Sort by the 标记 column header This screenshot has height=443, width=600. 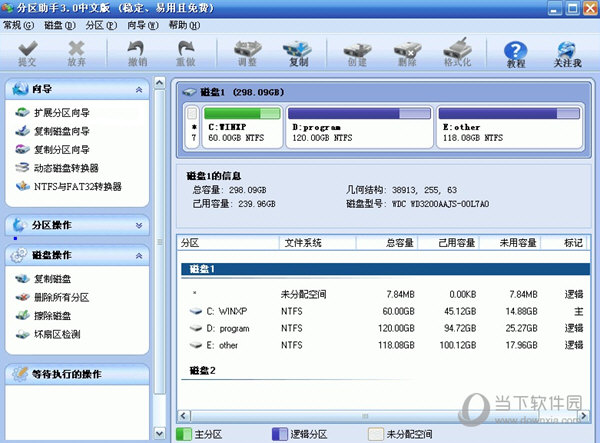pyautogui.click(x=564, y=243)
